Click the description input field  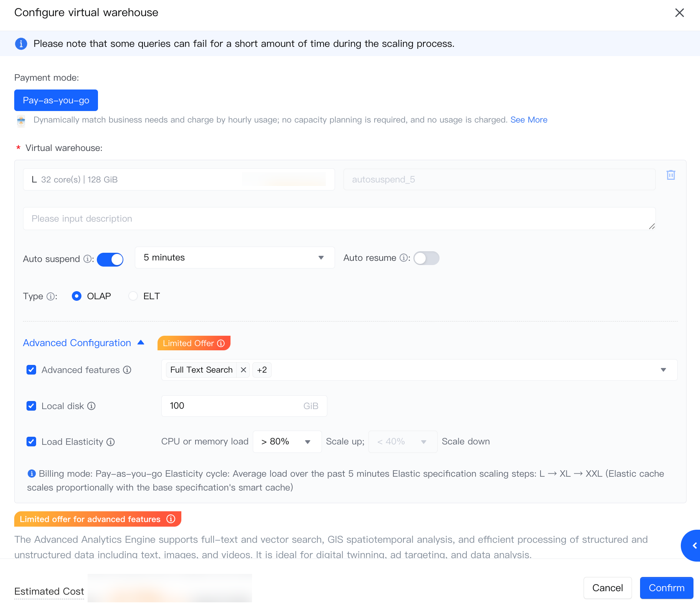(339, 219)
